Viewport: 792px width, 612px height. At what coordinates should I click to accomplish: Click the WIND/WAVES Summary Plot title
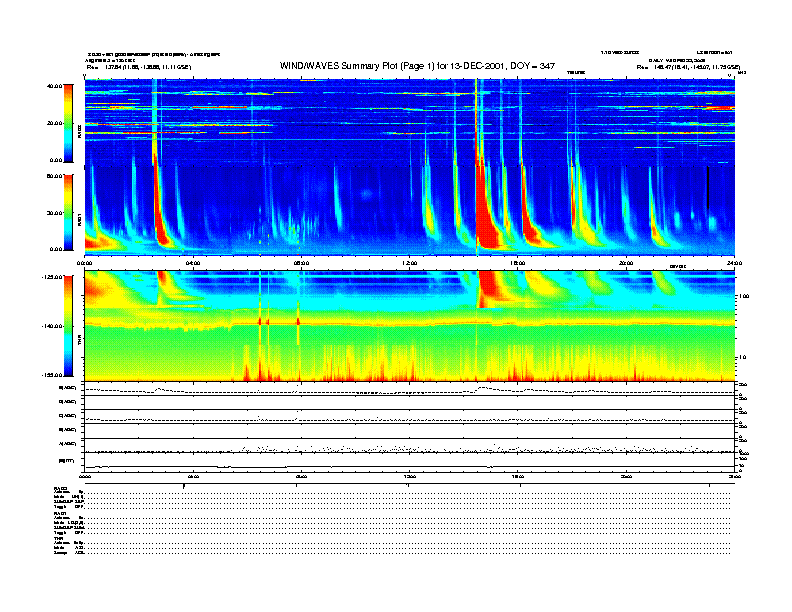419,66
